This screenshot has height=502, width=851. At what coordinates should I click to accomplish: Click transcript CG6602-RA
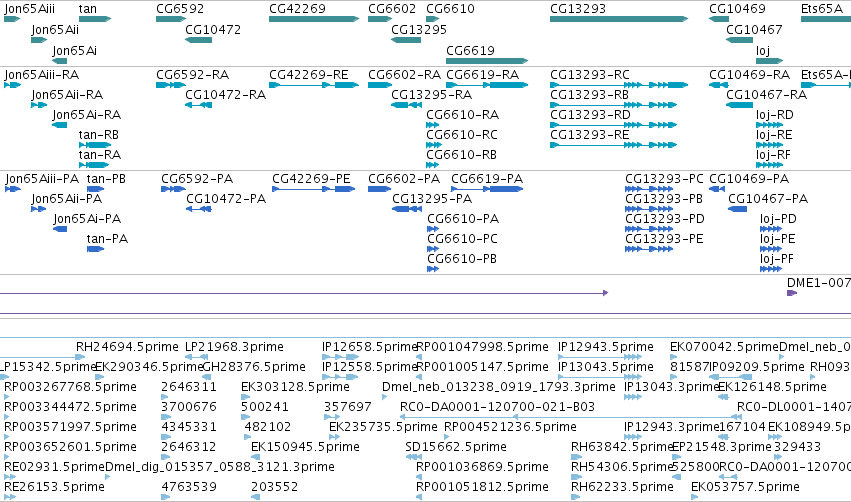404,75
